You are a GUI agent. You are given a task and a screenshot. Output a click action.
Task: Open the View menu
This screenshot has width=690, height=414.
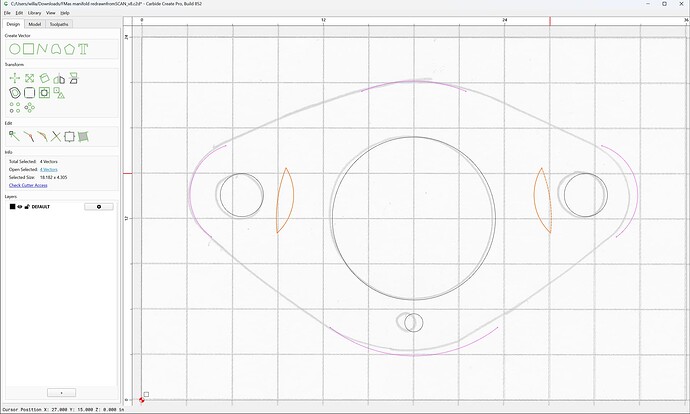(x=51, y=13)
